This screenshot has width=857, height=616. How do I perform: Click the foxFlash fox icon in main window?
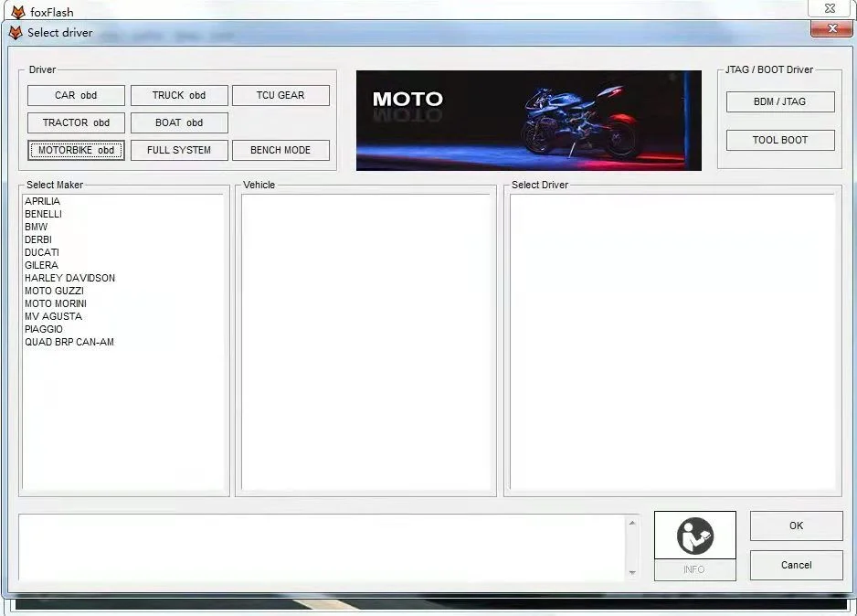(18, 12)
